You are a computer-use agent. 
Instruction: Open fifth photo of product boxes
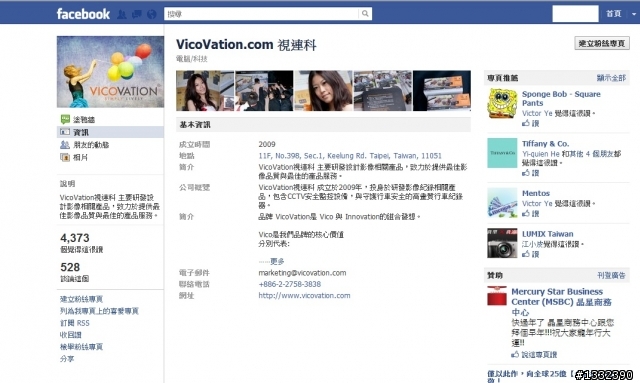coord(442,91)
